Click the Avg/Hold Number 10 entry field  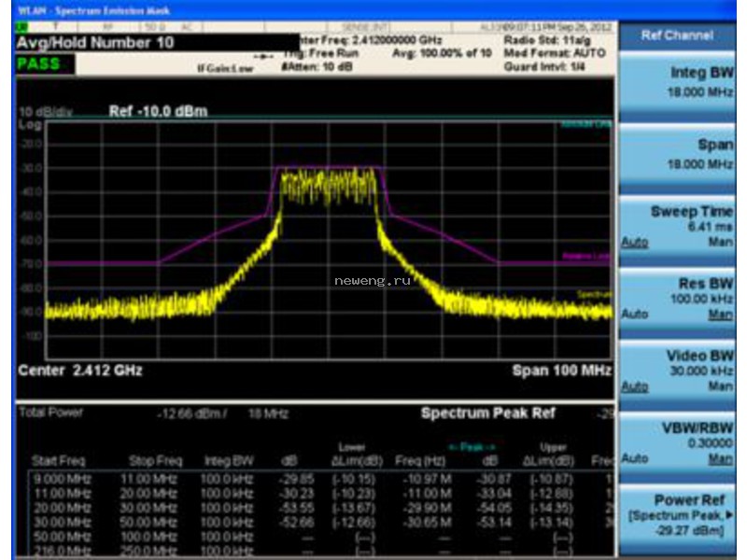(x=157, y=43)
